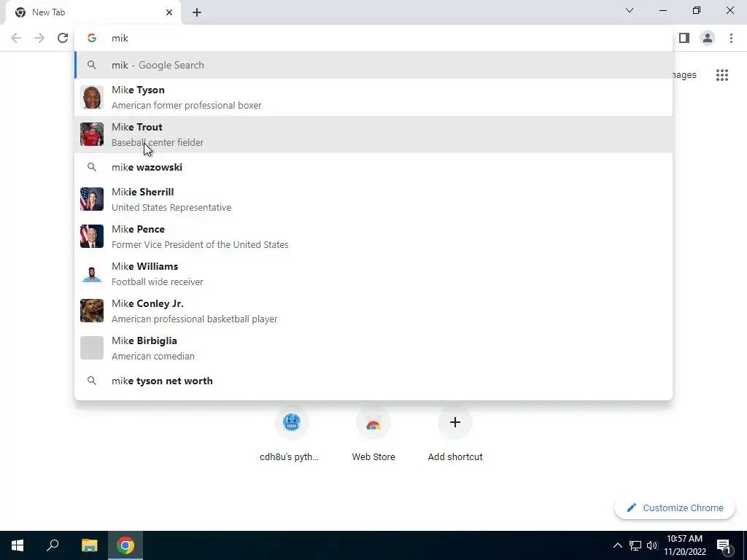Viewport: 747px width, 560px height.
Task: Click Mike Williams' photo thumbnail
Action: coord(91,273)
